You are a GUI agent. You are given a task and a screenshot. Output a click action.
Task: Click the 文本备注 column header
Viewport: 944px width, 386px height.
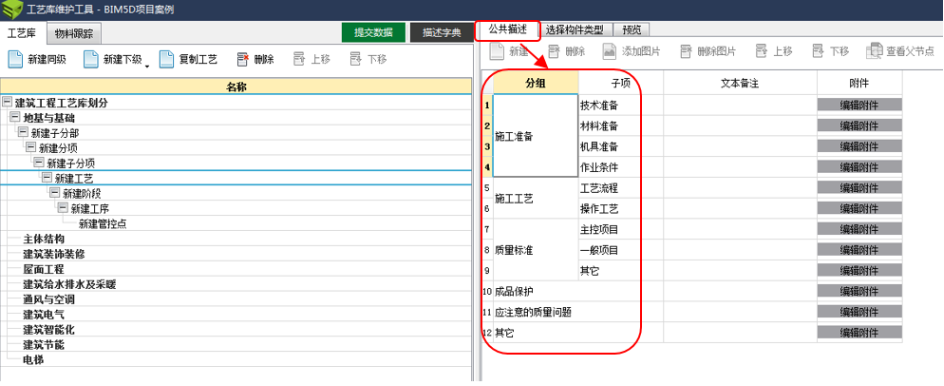tap(740, 83)
